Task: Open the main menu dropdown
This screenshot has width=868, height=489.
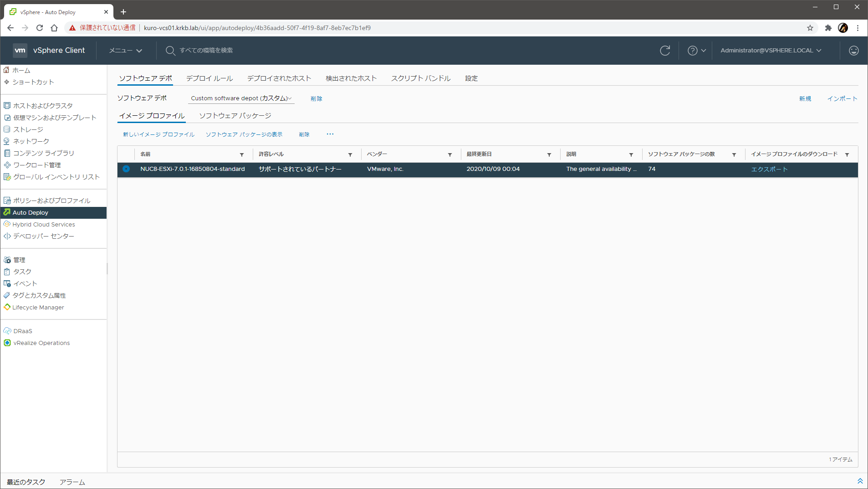Action: tap(125, 51)
